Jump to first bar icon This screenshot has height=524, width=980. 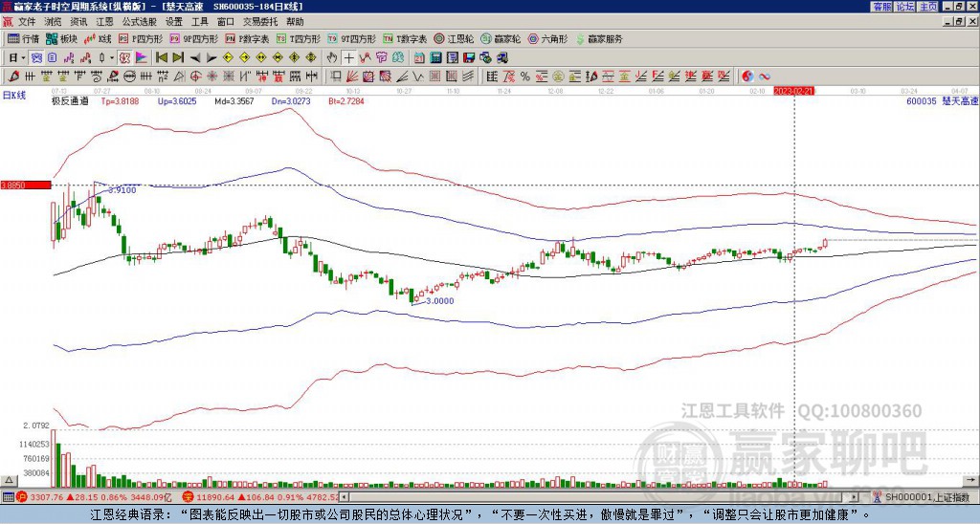pos(161,58)
